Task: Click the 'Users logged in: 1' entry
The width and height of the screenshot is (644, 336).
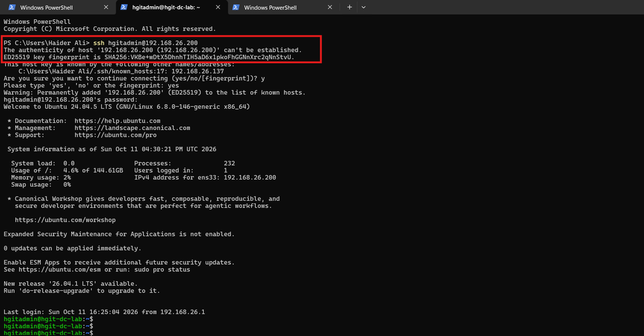Action: click(180, 170)
